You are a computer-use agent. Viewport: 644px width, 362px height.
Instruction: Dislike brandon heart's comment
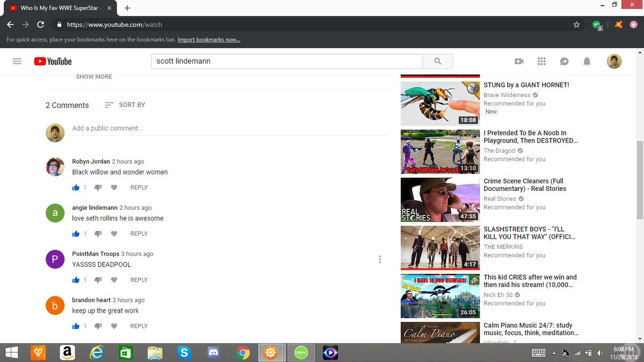(x=98, y=326)
